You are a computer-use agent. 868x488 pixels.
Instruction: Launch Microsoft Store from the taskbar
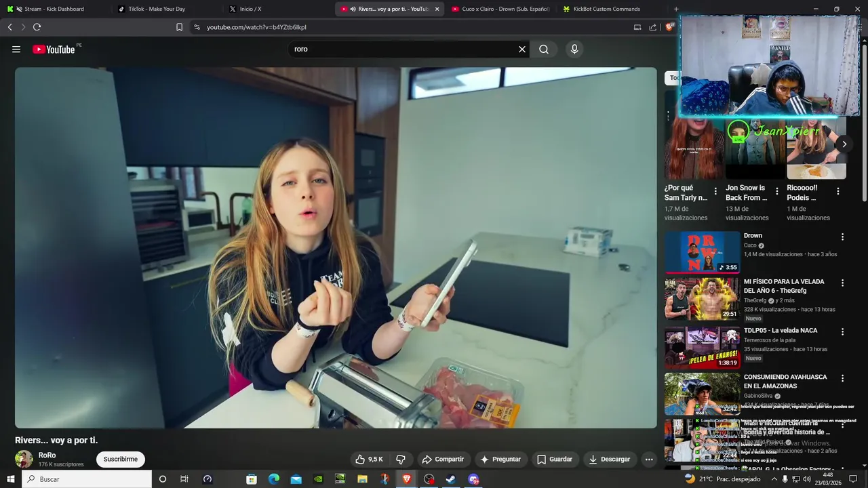[x=252, y=479]
